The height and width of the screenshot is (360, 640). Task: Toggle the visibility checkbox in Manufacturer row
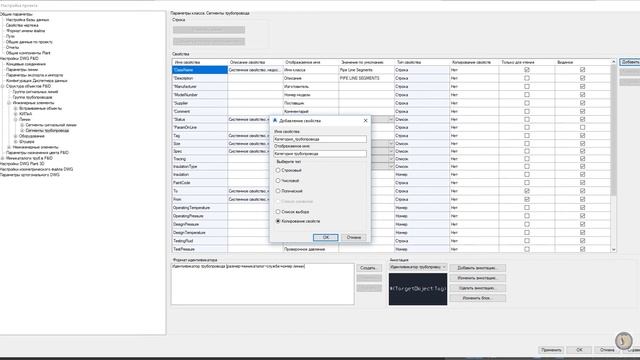point(582,87)
